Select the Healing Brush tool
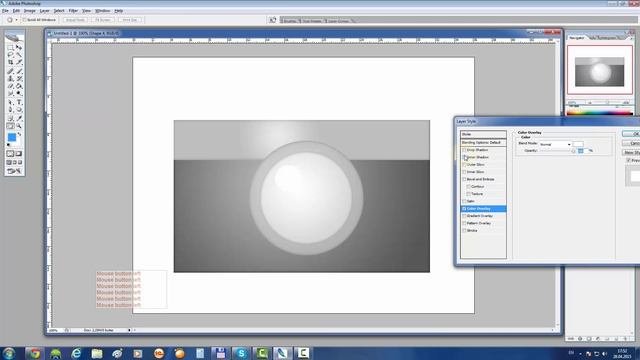This screenshot has height=360, width=640. [x=10, y=71]
